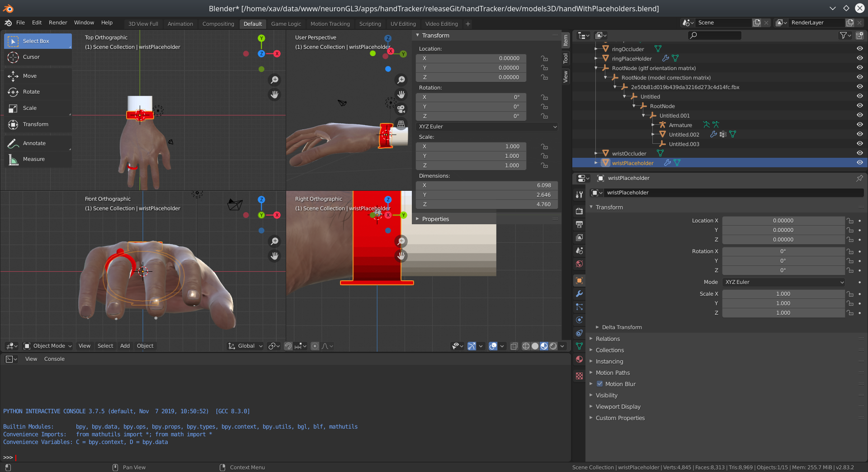The height and width of the screenshot is (472, 868).
Task: Click the camera view icon in User Perspective
Action: tap(401, 109)
